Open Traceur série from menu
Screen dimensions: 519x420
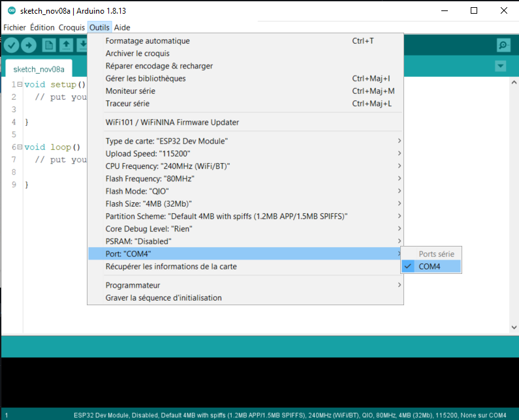click(x=245, y=104)
